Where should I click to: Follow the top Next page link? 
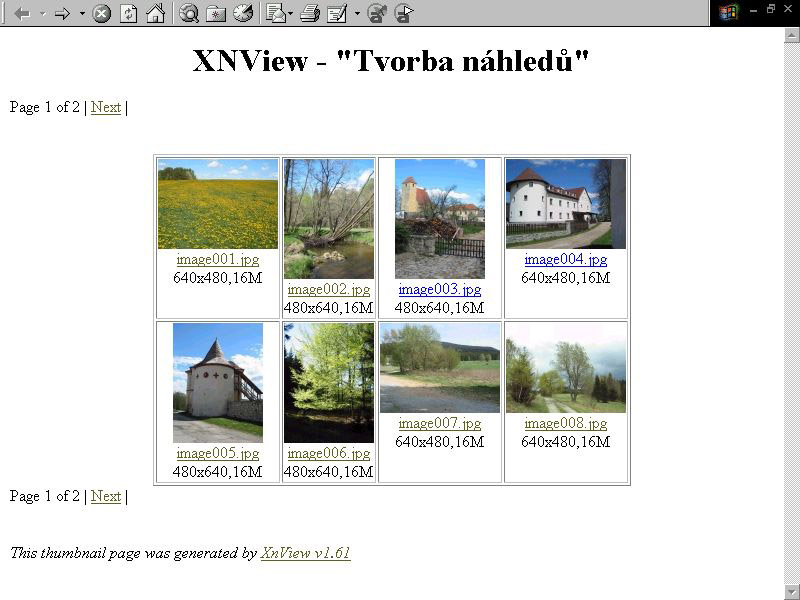click(x=105, y=107)
